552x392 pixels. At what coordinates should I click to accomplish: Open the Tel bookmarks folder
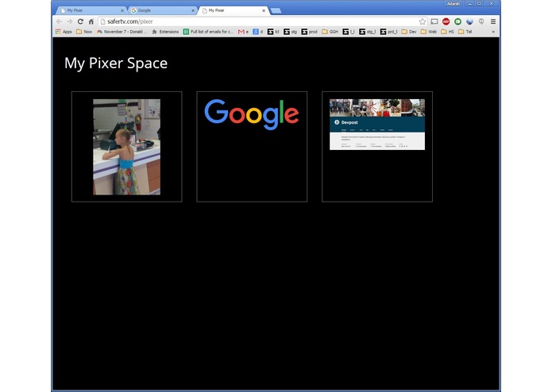coord(465,32)
